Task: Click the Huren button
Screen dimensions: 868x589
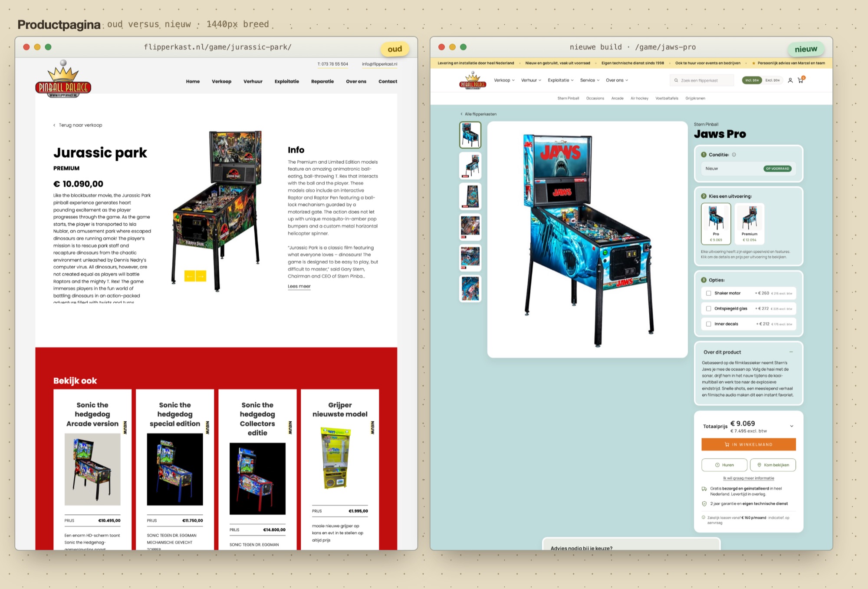Action: pos(724,465)
